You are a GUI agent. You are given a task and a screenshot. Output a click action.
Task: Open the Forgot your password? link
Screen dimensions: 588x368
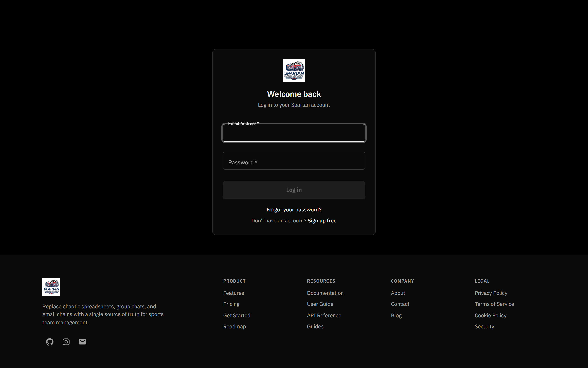(x=294, y=210)
